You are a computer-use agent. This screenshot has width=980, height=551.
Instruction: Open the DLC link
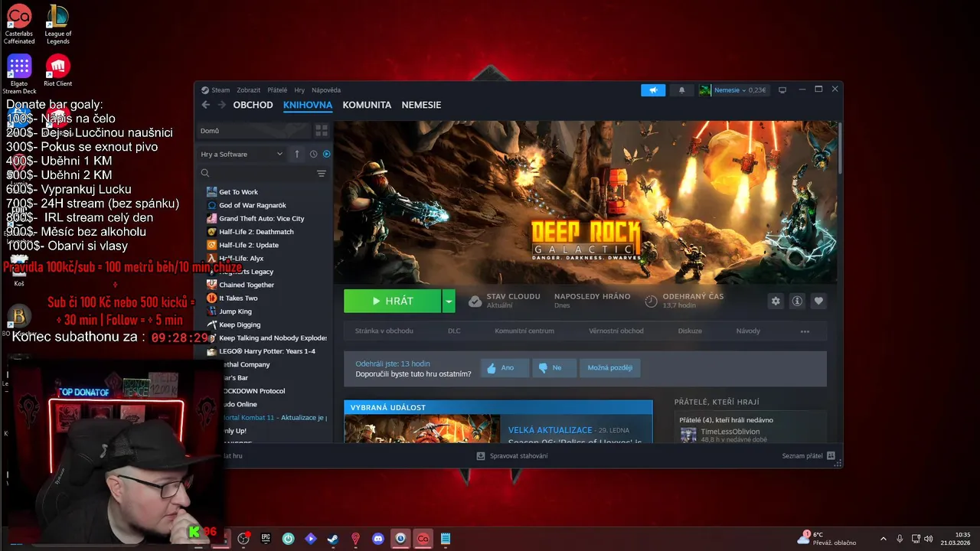coord(454,331)
